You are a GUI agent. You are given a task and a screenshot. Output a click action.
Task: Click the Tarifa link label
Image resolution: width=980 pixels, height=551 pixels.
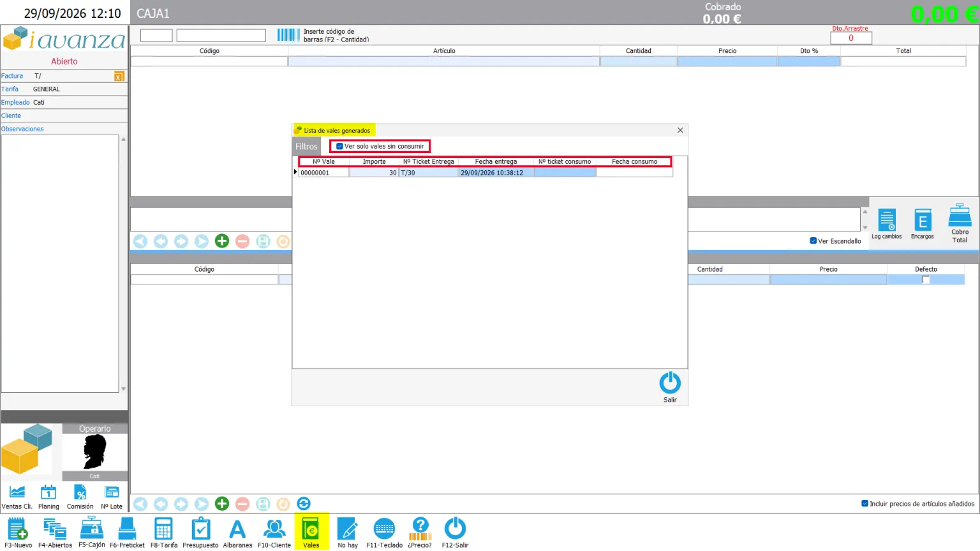(x=10, y=89)
